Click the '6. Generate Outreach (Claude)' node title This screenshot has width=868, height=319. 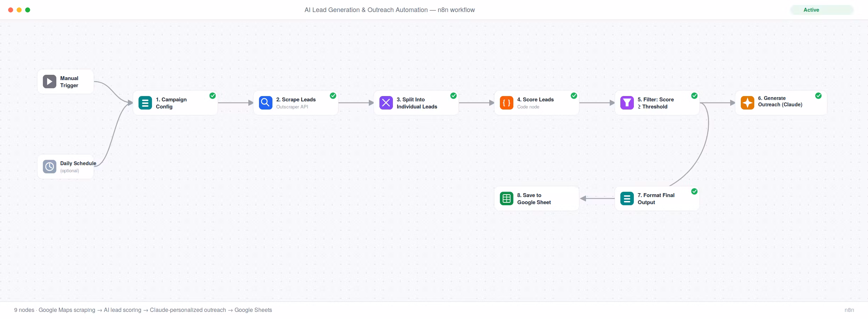pos(780,101)
